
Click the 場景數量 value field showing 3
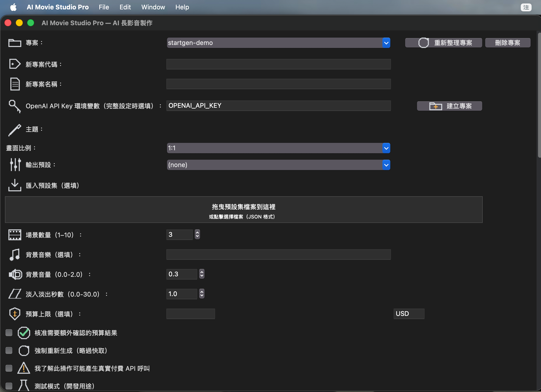pos(179,235)
